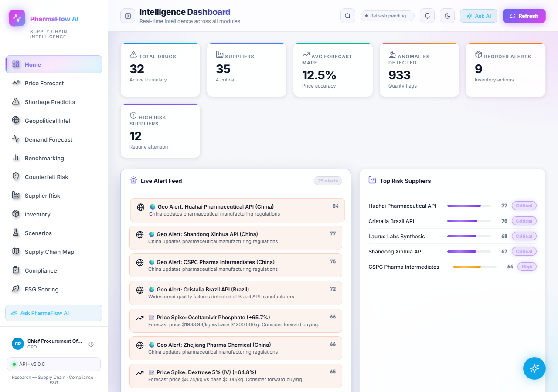Click the Scenarios flask icon
This screenshot has width=558, height=392.
coord(16,233)
